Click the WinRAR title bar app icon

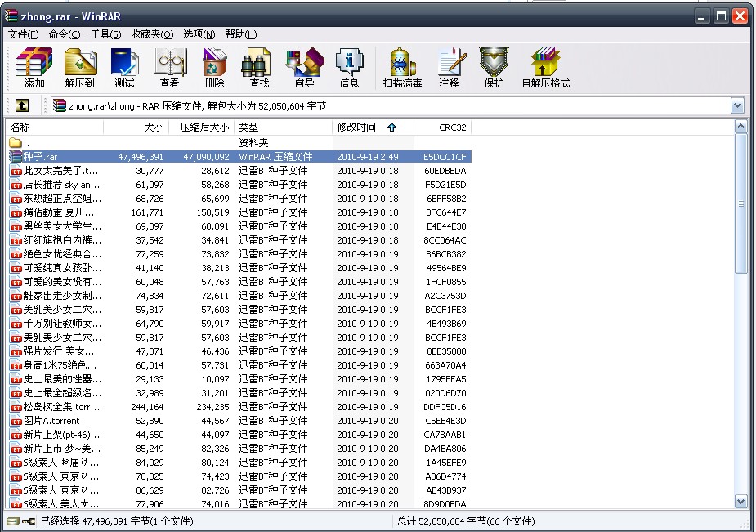point(11,16)
